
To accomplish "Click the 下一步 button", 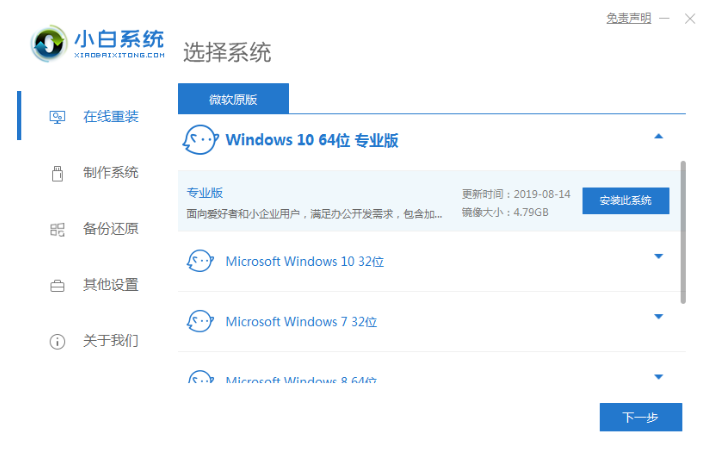I will tap(640, 417).
